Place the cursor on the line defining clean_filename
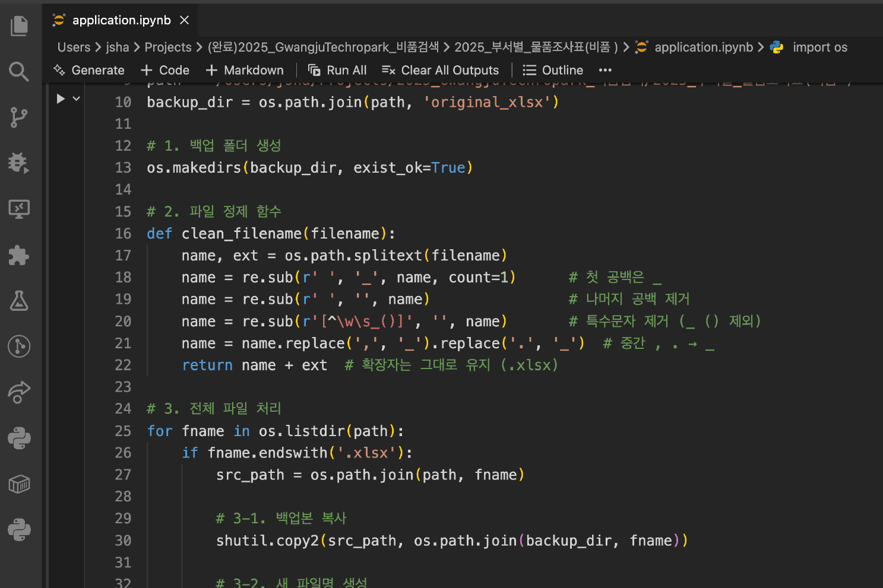The width and height of the screenshot is (883, 588). (x=271, y=234)
